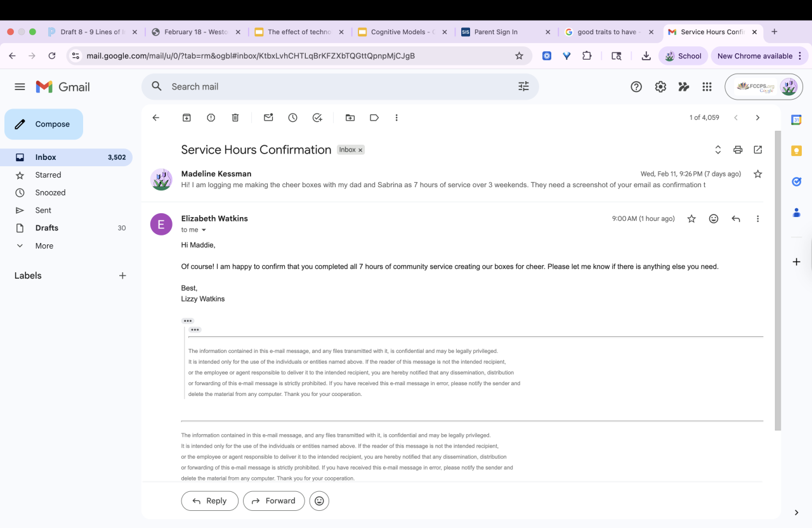This screenshot has height=528, width=812.
Task: Open more options for Elizabeth's message
Action: pos(757,219)
